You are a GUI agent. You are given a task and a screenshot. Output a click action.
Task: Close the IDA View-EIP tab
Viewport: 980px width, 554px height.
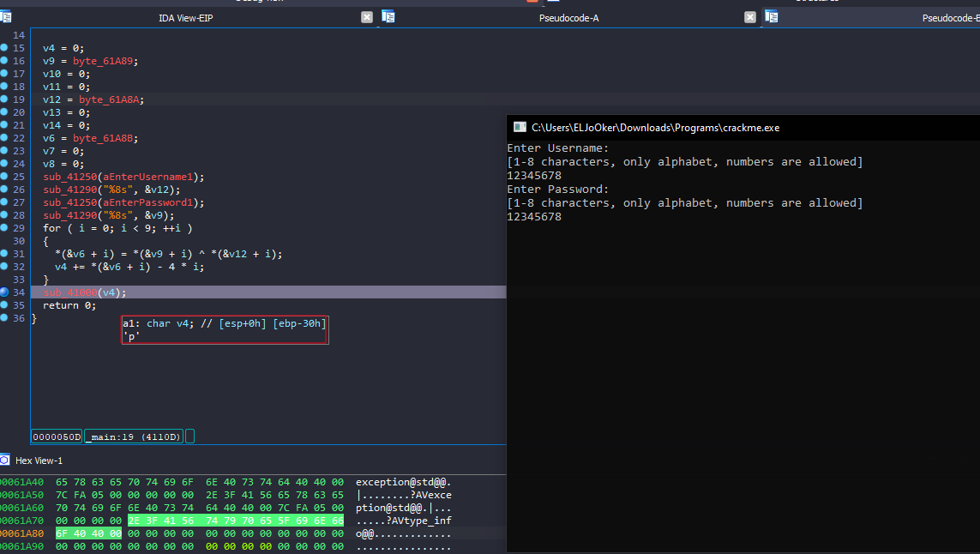(367, 17)
